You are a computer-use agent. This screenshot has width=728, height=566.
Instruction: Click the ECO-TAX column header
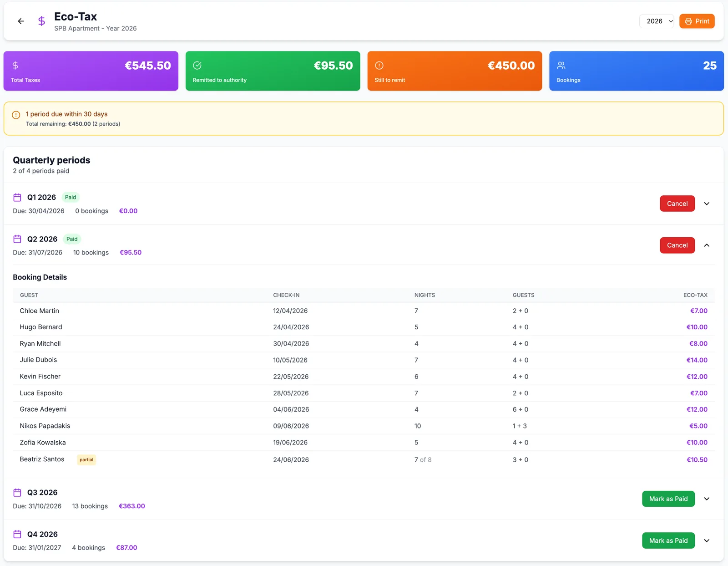coord(695,295)
